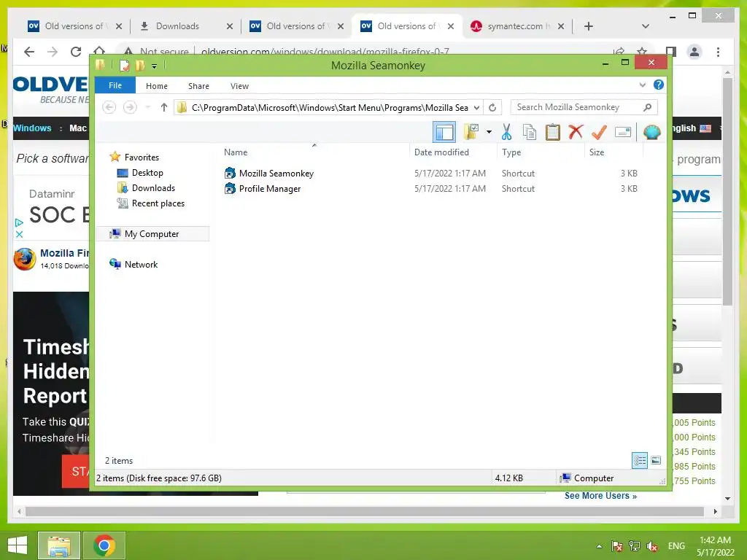Image resolution: width=747 pixels, height=560 pixels.
Task: Click the browser vertical scrollbar thumb
Action: pyautogui.click(x=727, y=190)
